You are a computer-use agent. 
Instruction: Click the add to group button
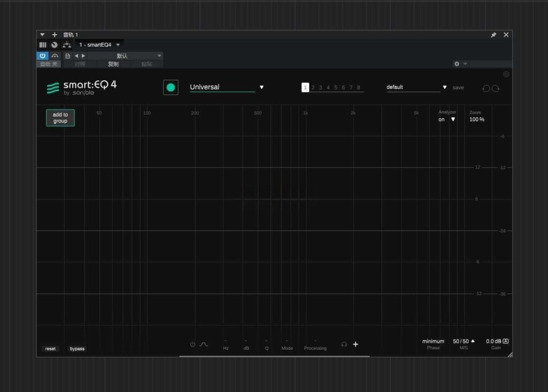(x=60, y=118)
